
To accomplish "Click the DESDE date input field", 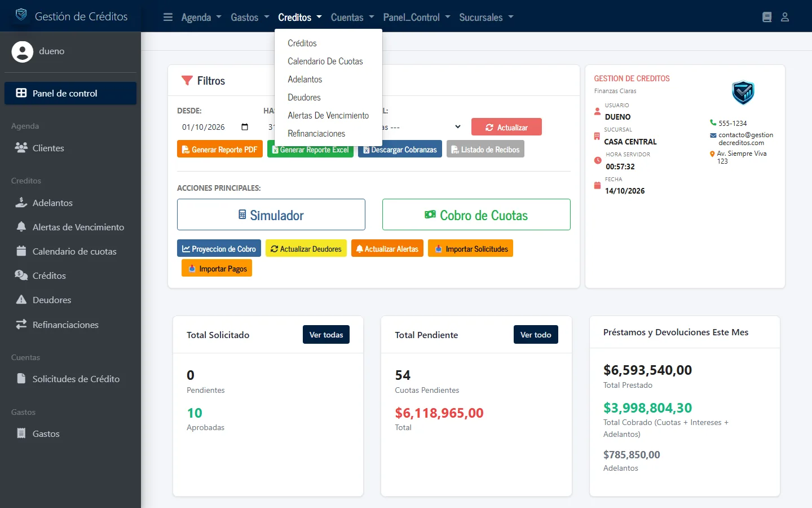I will 215,127.
